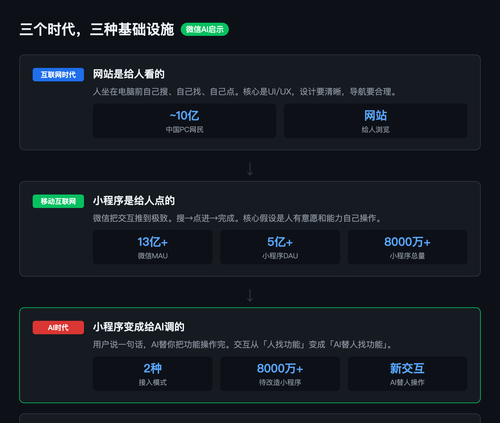Click the 网站 给人浏览 stat card
Viewport: 500px width, 423px height.
(x=375, y=121)
